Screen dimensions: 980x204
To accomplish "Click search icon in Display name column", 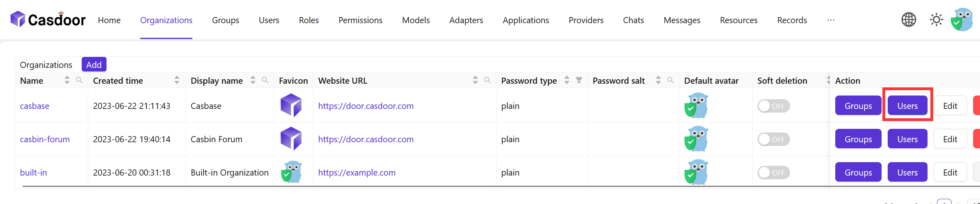I will pos(265,80).
